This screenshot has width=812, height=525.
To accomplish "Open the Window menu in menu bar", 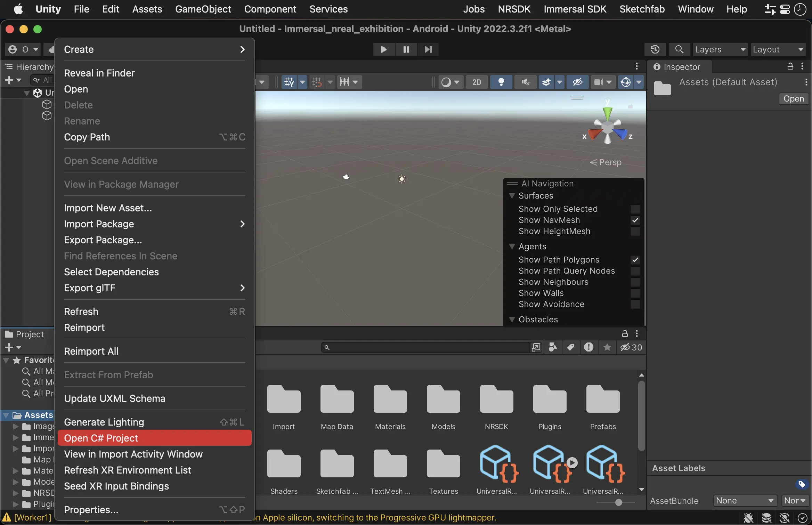I will pos(696,9).
